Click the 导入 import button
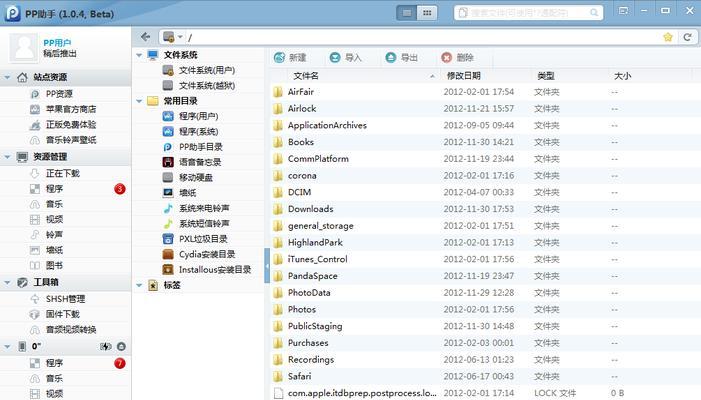The width and height of the screenshot is (701, 400). (346, 58)
